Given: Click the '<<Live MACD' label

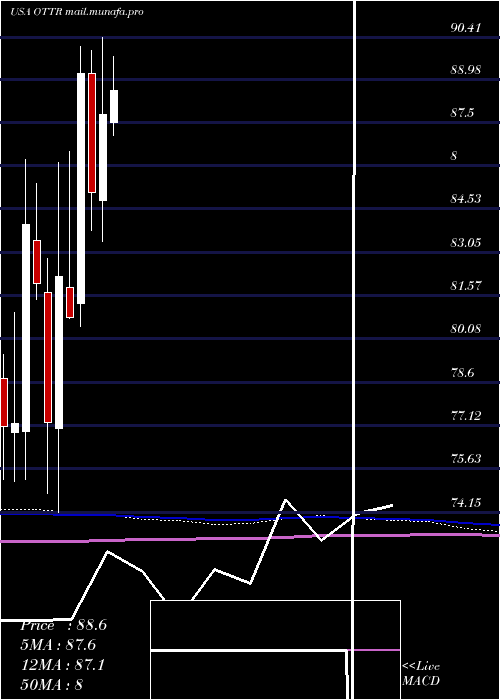Looking at the screenshot, I should pyautogui.click(x=421, y=674).
